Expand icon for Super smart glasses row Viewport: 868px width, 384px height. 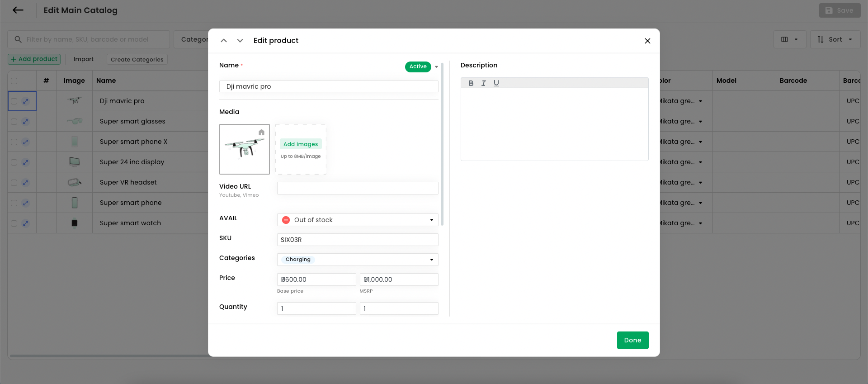(26, 122)
